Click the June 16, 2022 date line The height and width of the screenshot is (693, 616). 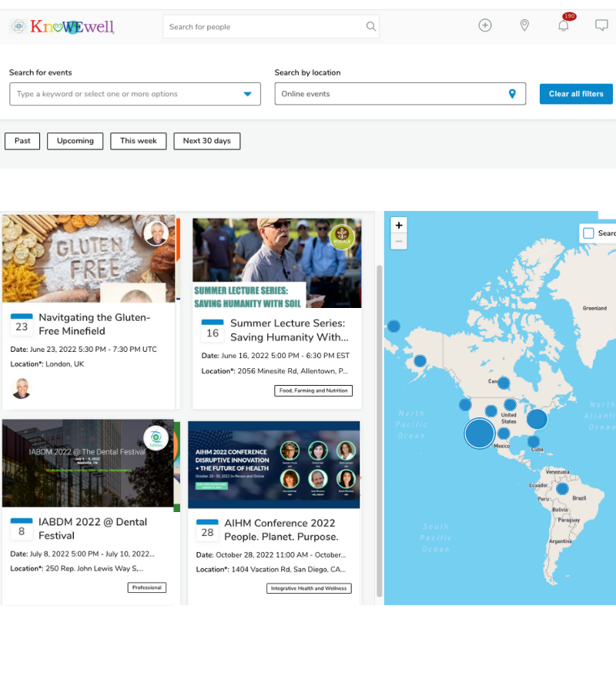(x=276, y=355)
